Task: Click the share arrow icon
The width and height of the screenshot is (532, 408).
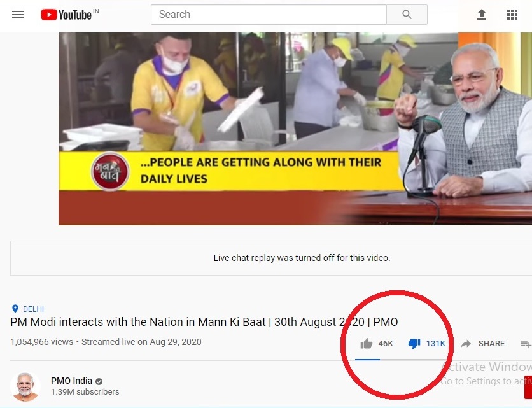Action: point(466,344)
